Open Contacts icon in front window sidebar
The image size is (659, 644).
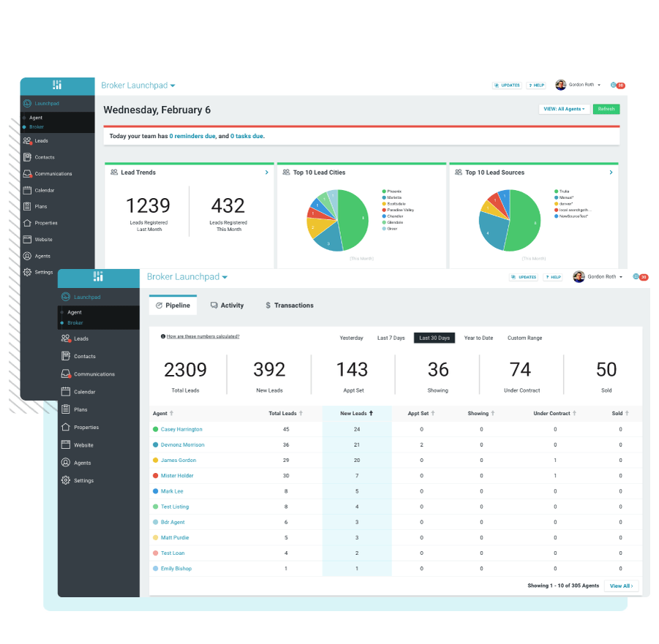[66, 356]
